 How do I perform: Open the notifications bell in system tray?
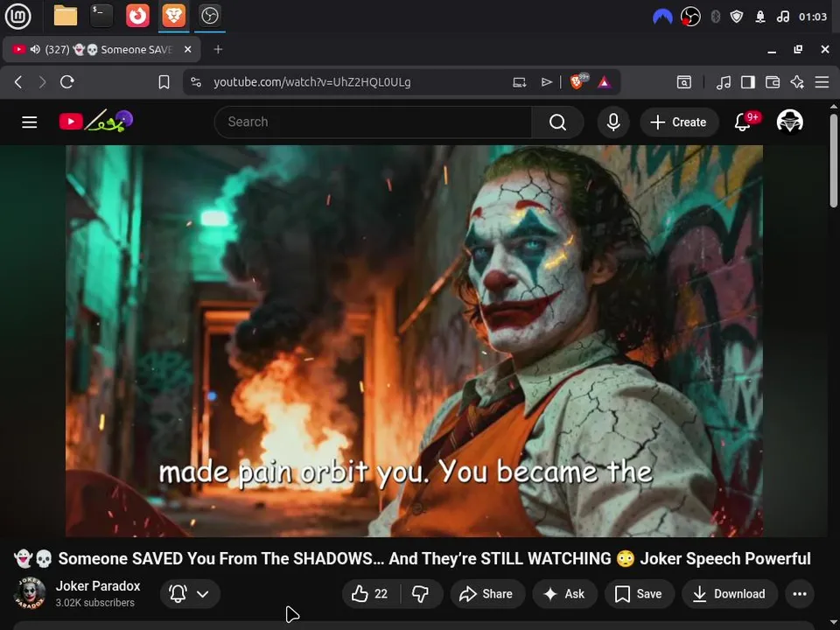(x=760, y=17)
